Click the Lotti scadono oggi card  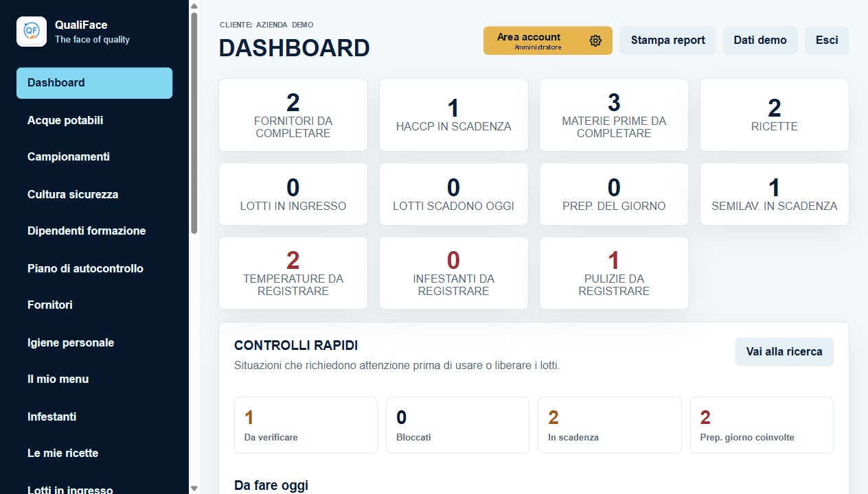tap(454, 194)
